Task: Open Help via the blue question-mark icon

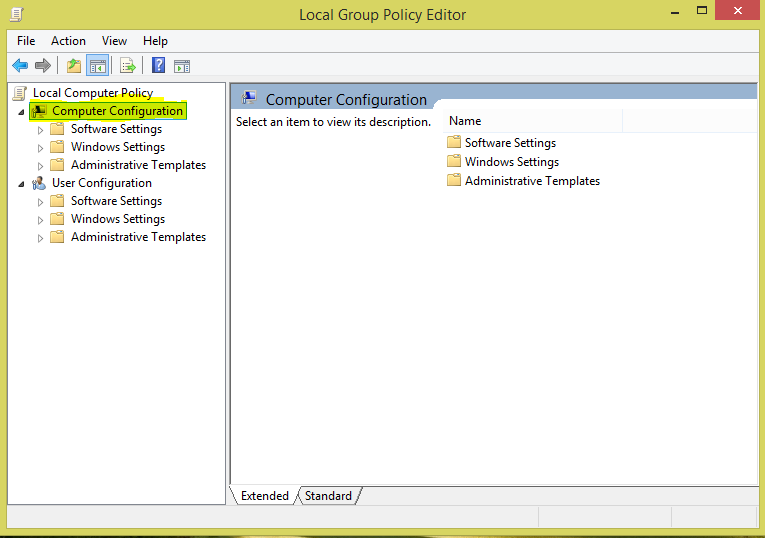Action: click(x=158, y=65)
